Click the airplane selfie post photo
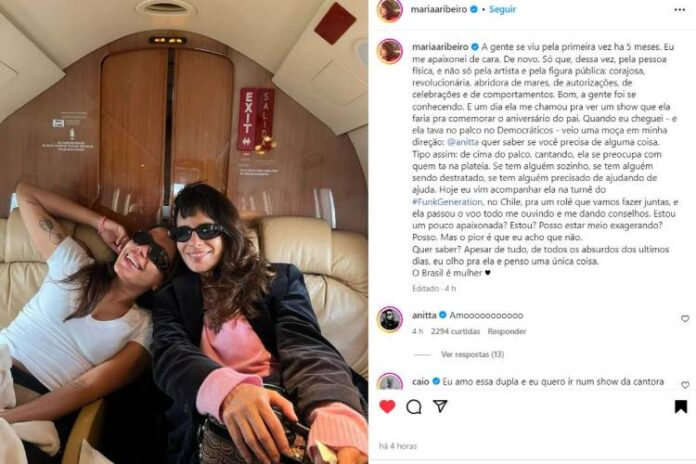The height and width of the screenshot is (464, 696). click(184, 232)
